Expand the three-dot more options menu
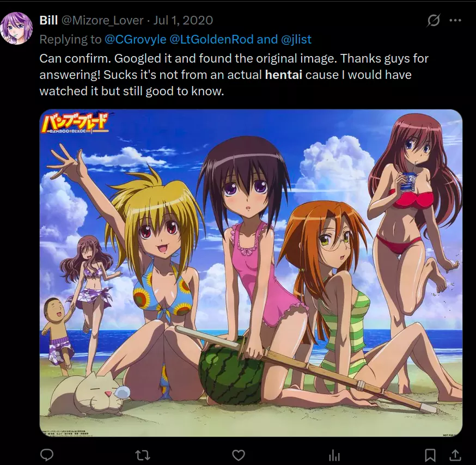The image size is (476, 465). pos(455,20)
